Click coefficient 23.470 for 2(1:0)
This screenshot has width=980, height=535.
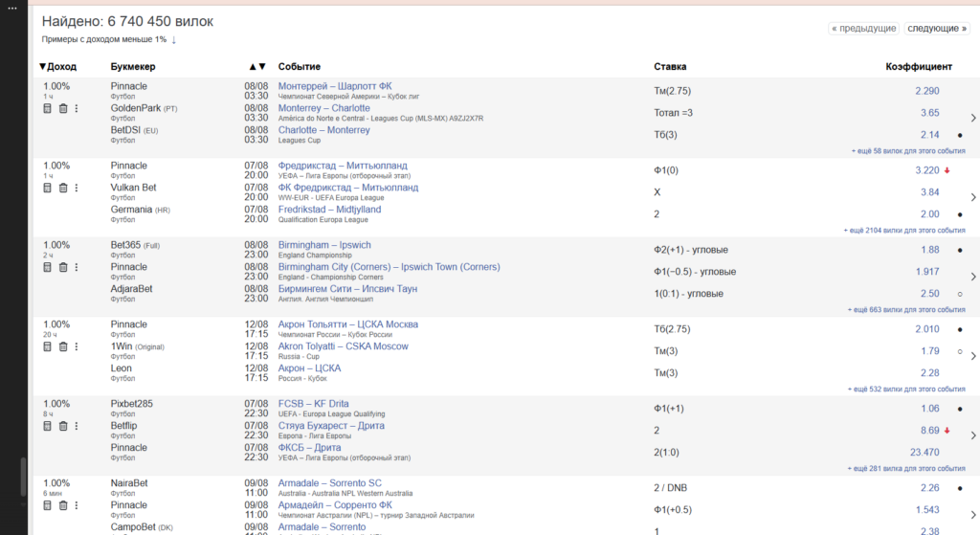[924, 453]
